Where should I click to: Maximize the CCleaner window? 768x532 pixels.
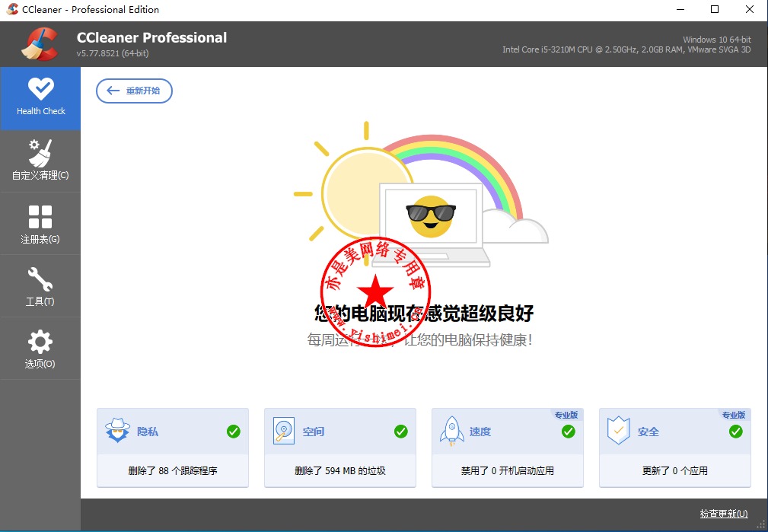pyautogui.click(x=715, y=10)
